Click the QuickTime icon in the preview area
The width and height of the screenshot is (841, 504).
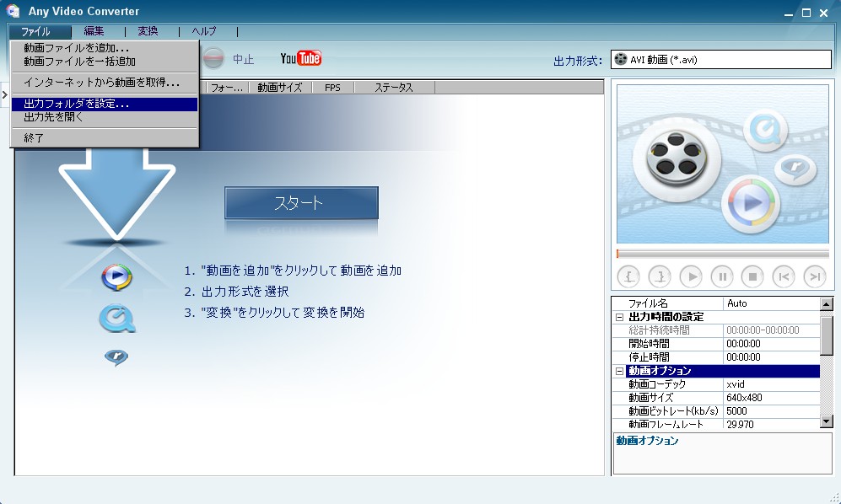coord(765,131)
